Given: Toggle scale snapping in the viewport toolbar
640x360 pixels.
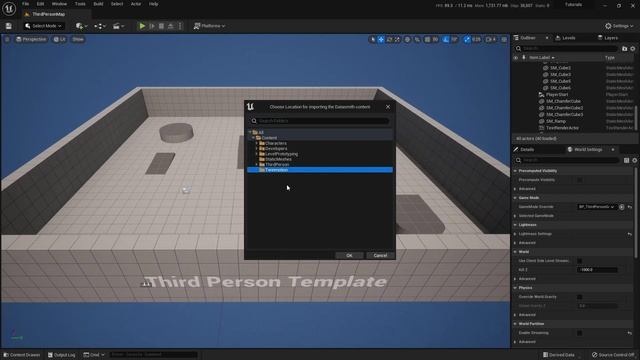Looking at the screenshot, I should [467, 40].
